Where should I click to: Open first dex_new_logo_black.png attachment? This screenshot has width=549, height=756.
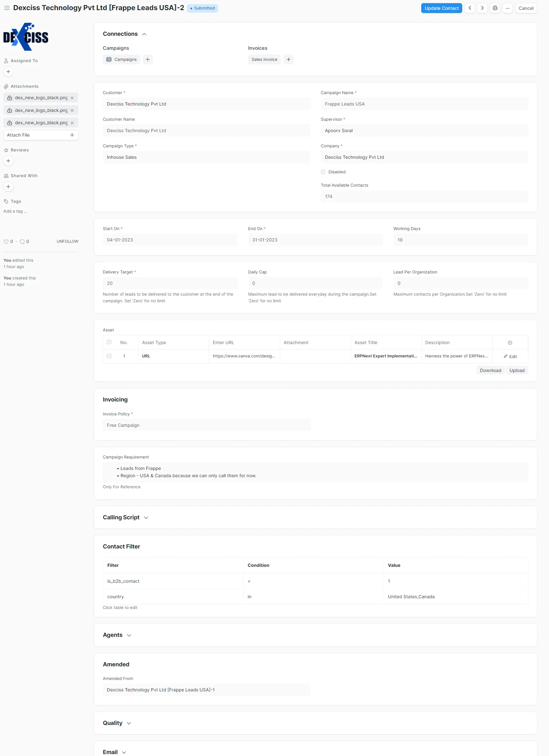point(41,98)
